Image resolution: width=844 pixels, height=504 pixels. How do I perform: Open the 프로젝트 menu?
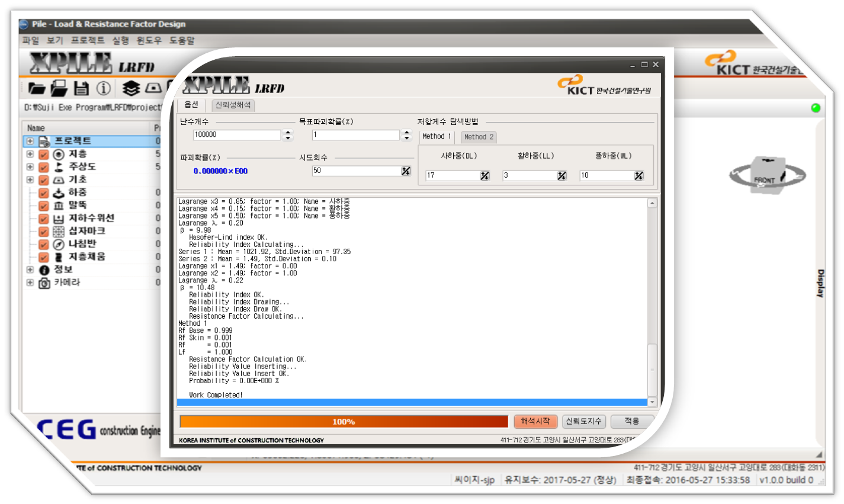coord(88,40)
